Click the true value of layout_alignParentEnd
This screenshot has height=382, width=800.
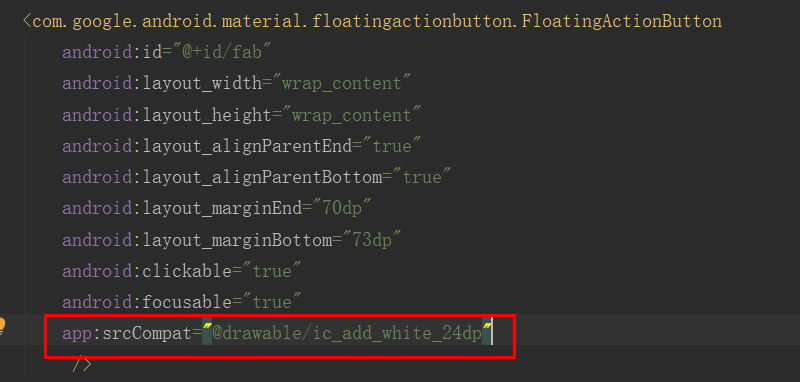click(392, 146)
